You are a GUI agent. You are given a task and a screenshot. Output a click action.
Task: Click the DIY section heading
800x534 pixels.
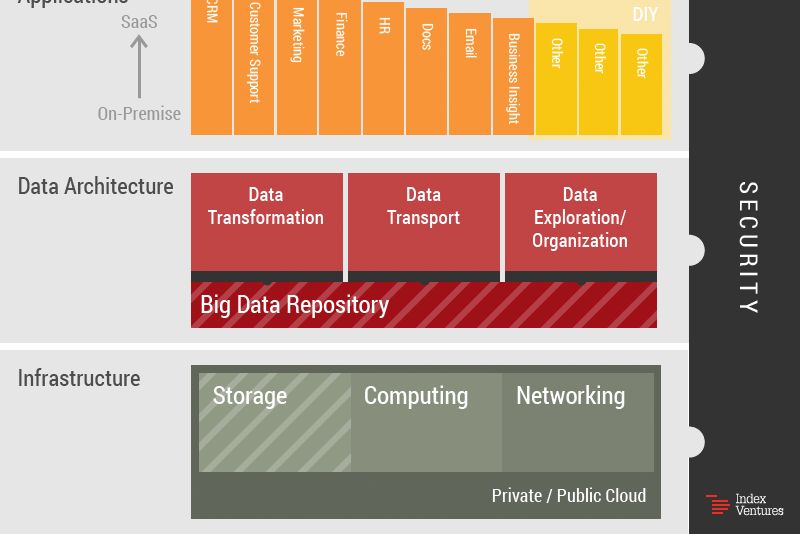click(x=645, y=14)
